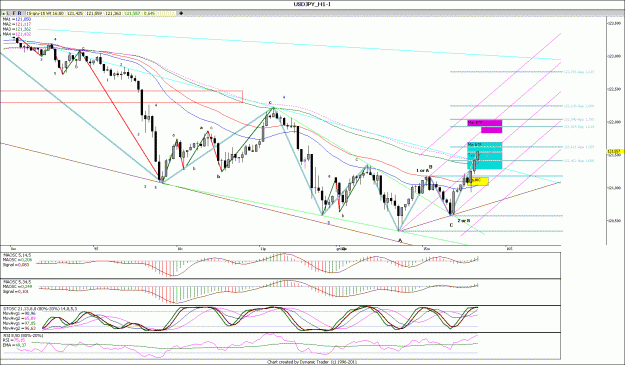
Task: Click the MA3 = 121,362 legend label
Action: click(17, 29)
